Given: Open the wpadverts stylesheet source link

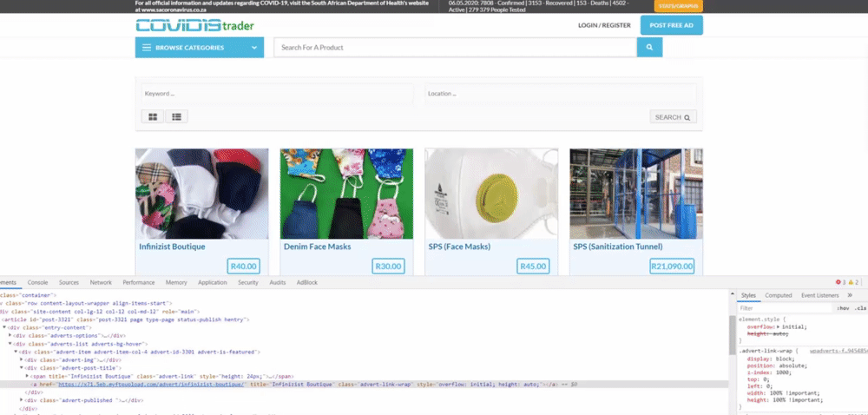Looking at the screenshot, I should [838, 351].
